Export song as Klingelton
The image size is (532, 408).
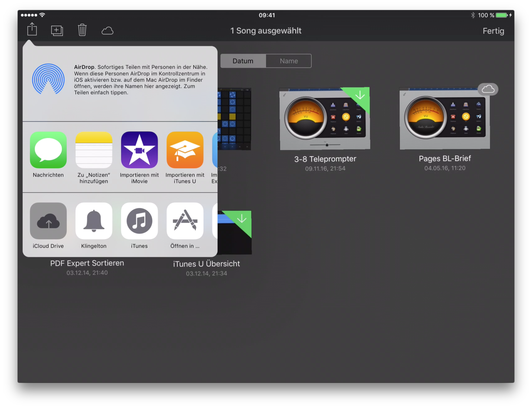(94, 221)
